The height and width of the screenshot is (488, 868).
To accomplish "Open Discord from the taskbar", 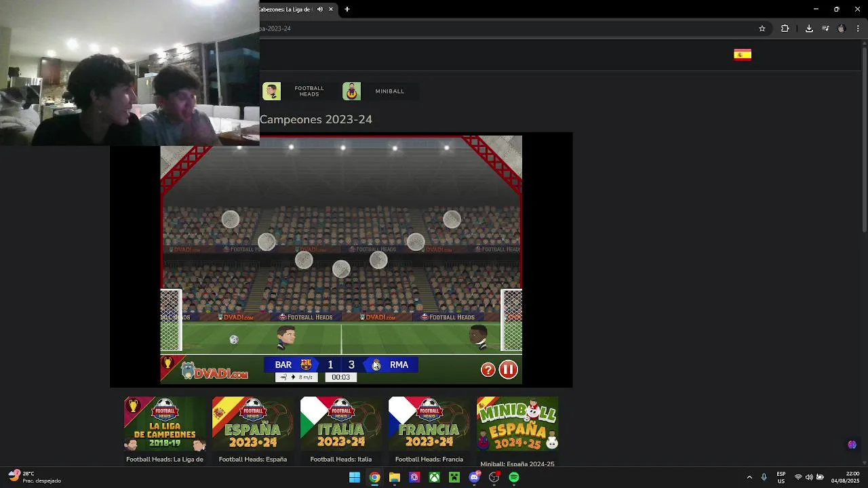I will tap(475, 478).
